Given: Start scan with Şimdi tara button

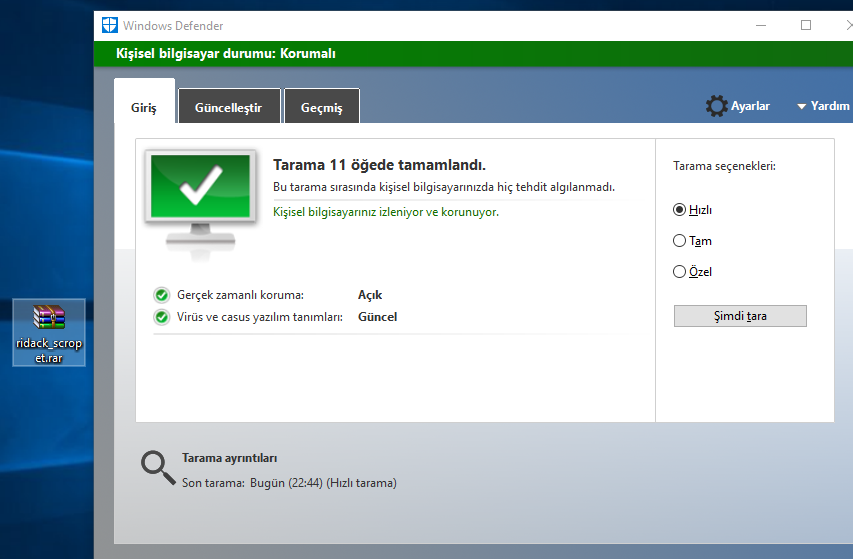Looking at the screenshot, I should (x=740, y=316).
